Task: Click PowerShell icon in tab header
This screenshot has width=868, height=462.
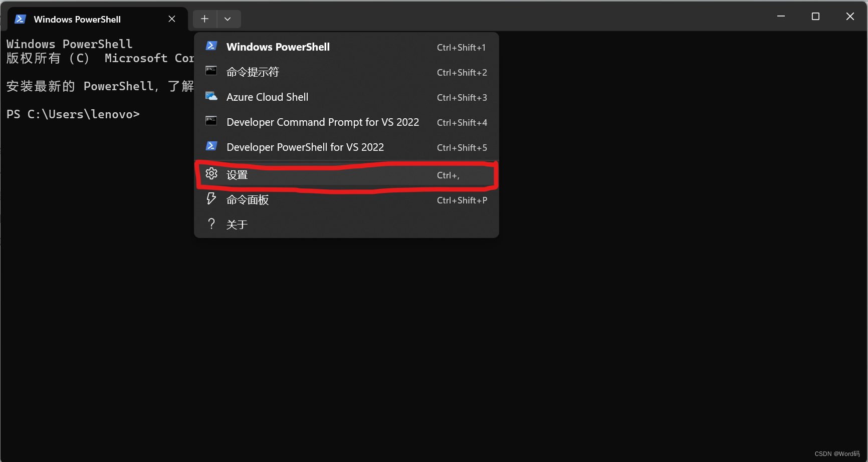Action: click(x=20, y=19)
